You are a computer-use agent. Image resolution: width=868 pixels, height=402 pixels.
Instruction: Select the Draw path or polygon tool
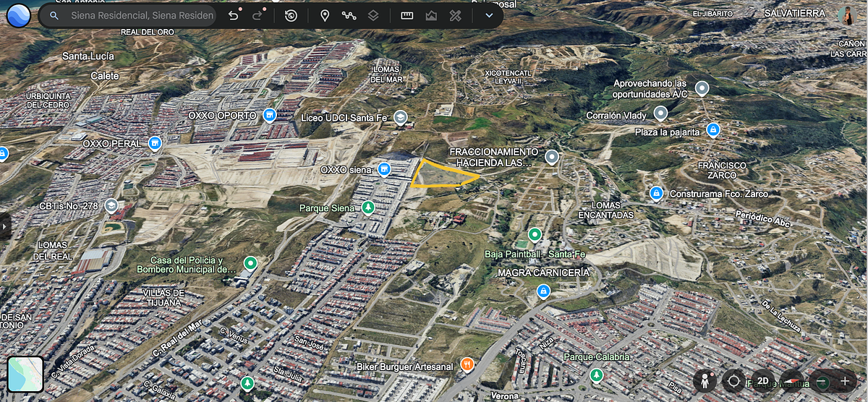pos(349,15)
